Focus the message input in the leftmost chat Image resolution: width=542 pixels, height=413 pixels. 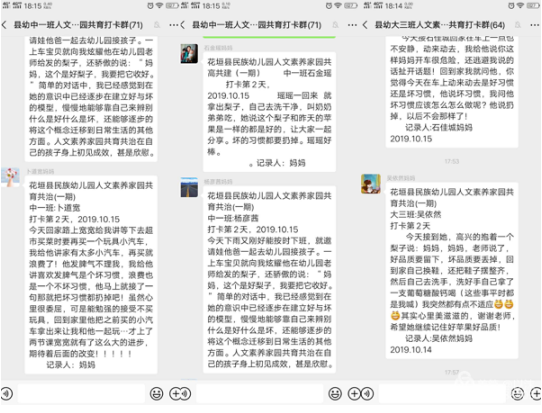(x=81, y=393)
